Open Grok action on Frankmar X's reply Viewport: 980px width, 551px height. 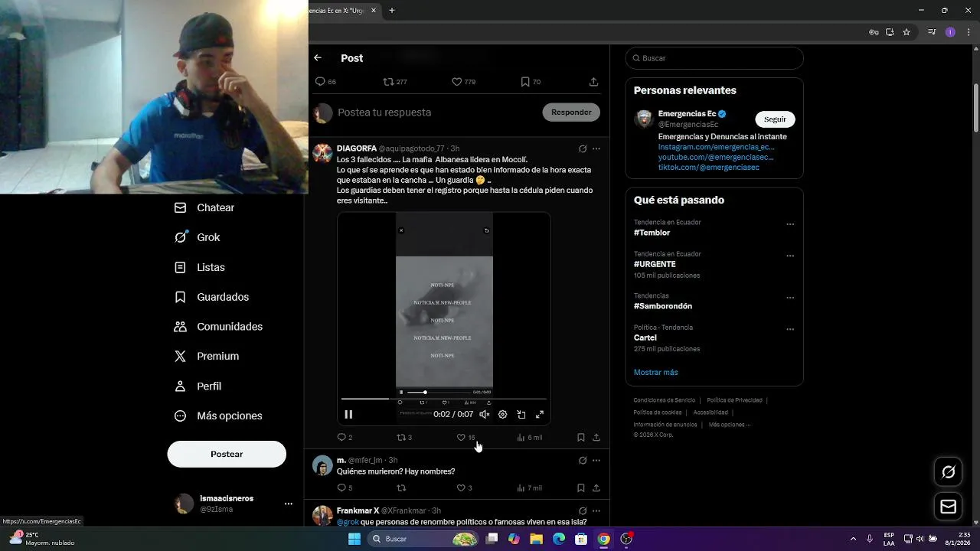(583, 511)
